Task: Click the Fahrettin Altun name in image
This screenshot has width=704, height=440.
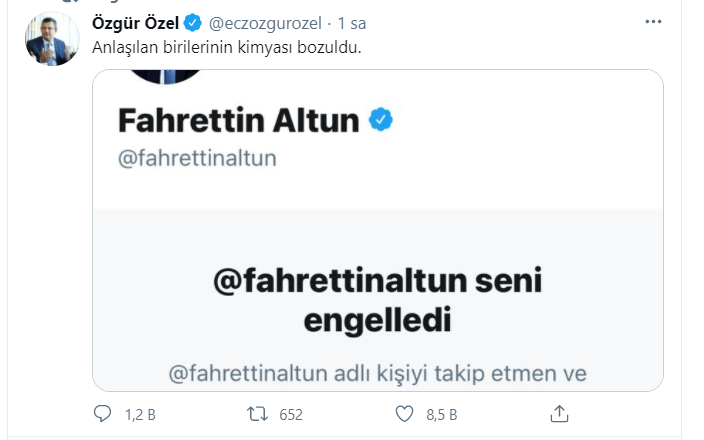Action: (x=238, y=122)
